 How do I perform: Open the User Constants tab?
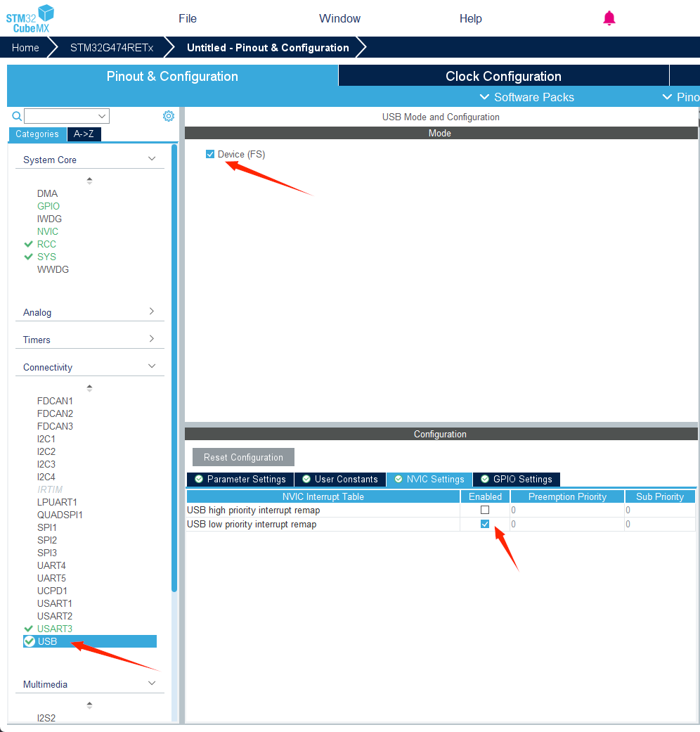tap(340, 479)
